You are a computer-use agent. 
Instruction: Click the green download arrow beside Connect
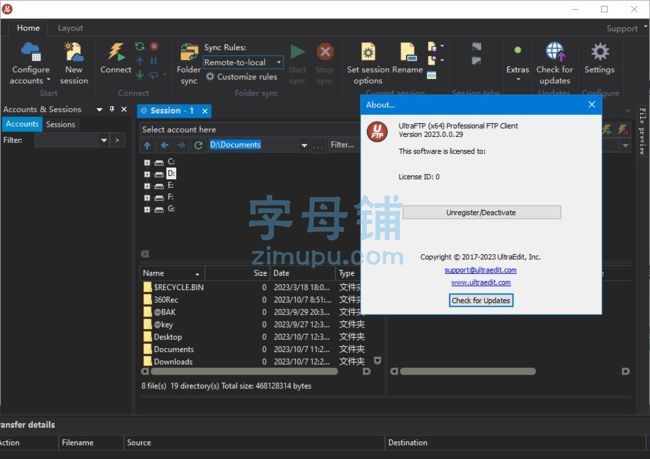point(140,75)
